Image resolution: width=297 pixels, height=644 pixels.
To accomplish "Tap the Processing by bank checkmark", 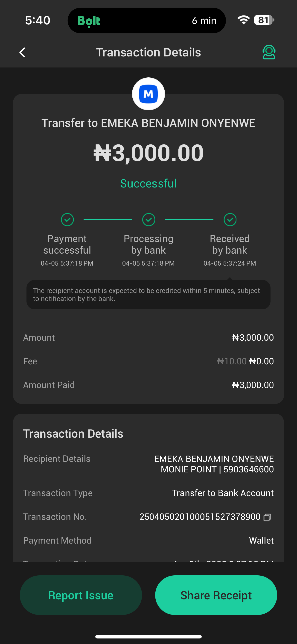I will [148, 220].
